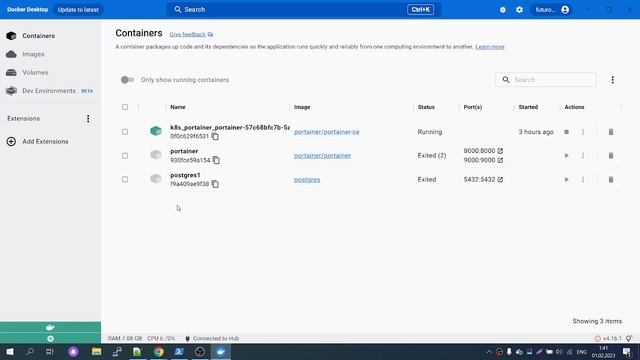Select the postgres1 container checkbox
This screenshot has height=360, width=640.
pyautogui.click(x=125, y=180)
